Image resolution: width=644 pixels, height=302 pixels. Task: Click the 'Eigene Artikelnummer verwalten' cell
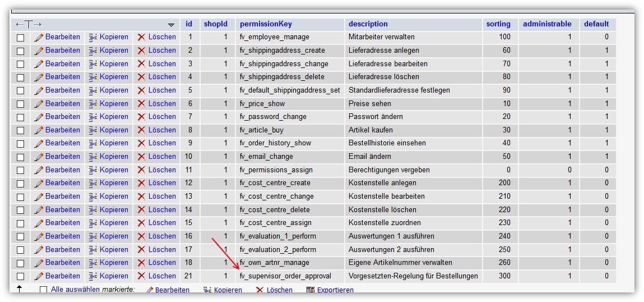click(x=413, y=263)
